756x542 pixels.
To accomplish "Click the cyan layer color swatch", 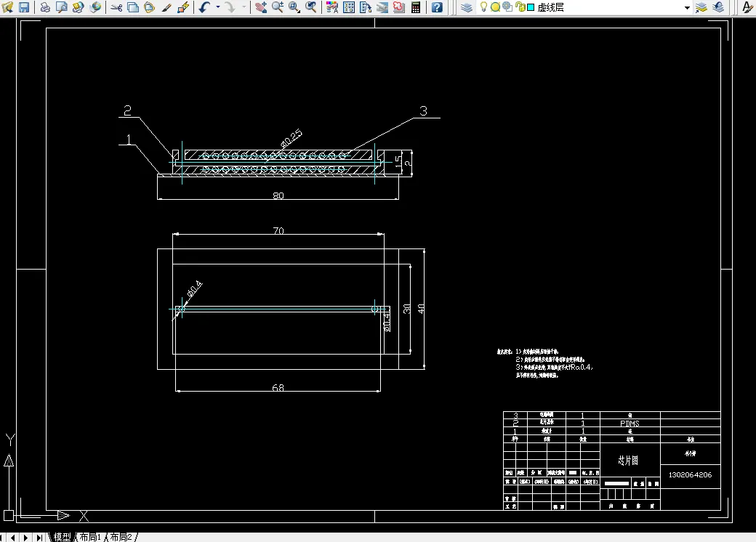I will [x=531, y=7].
